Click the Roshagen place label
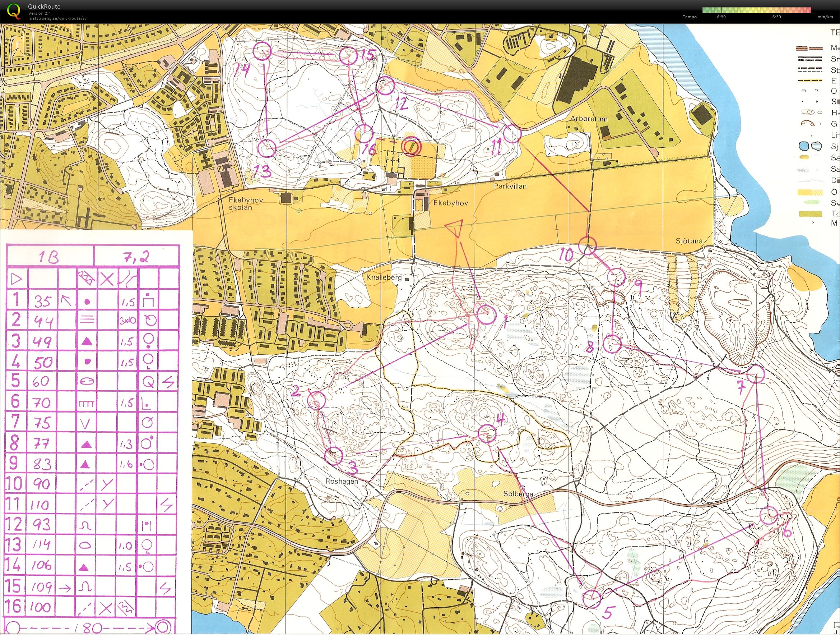The image size is (840, 635). (342, 481)
